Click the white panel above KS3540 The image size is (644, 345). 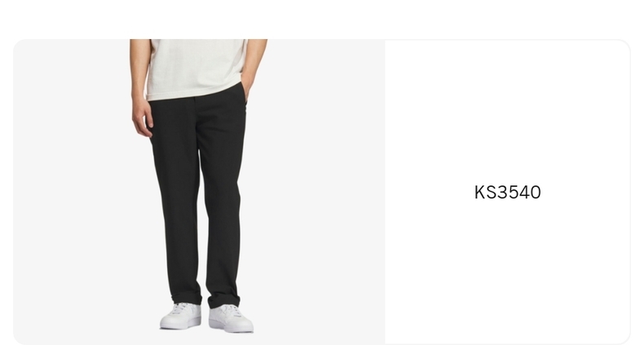click(507, 111)
